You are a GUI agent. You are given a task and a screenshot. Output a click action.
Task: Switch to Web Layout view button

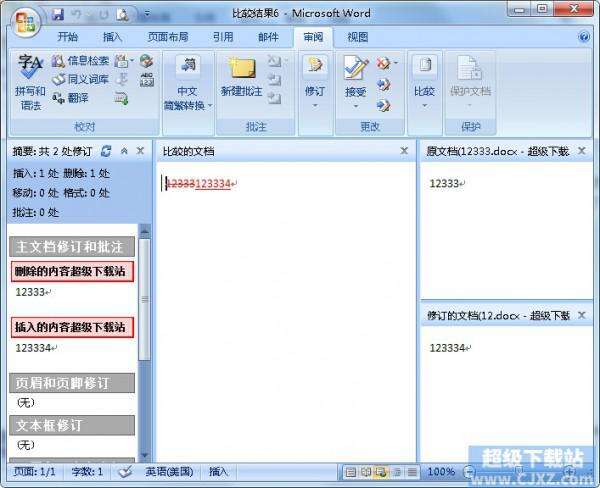[x=381, y=472]
